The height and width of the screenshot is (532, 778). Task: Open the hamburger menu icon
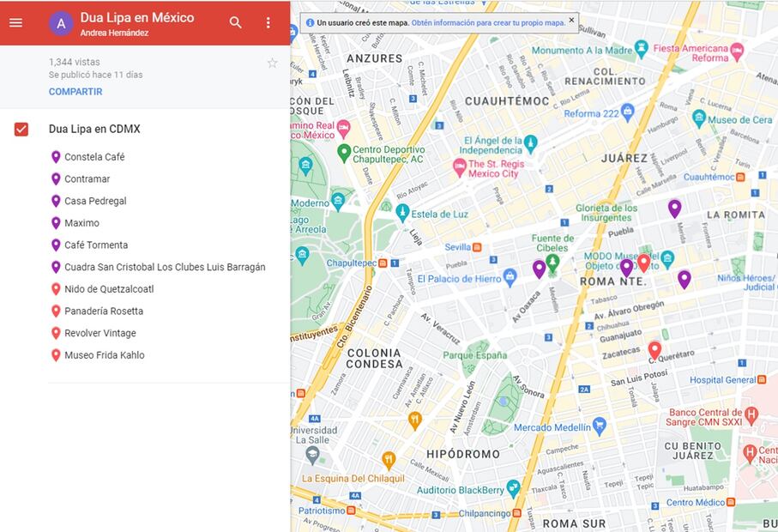tap(16, 23)
